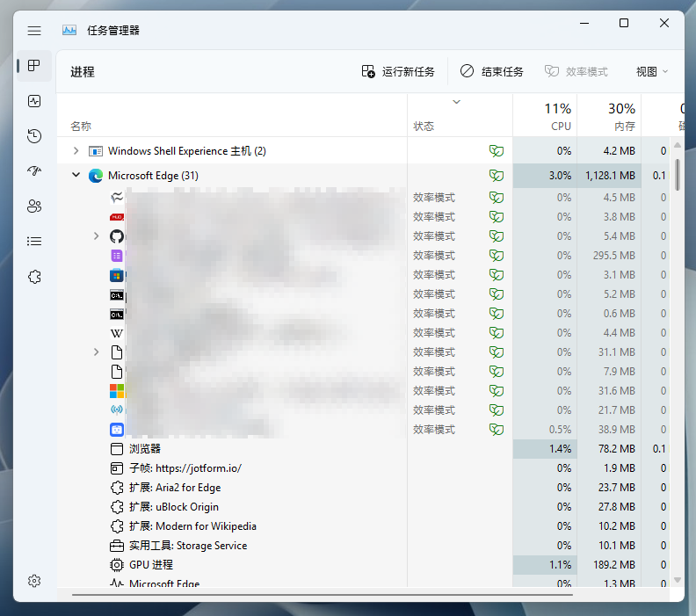Open the 视图 view dropdown
The width and height of the screenshot is (696, 616).
tap(651, 71)
